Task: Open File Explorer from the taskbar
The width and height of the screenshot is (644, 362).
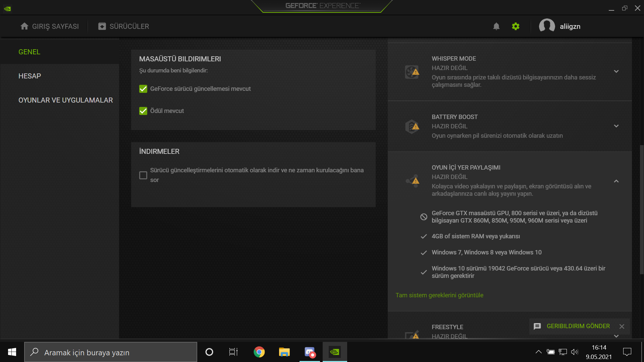Action: 284,352
